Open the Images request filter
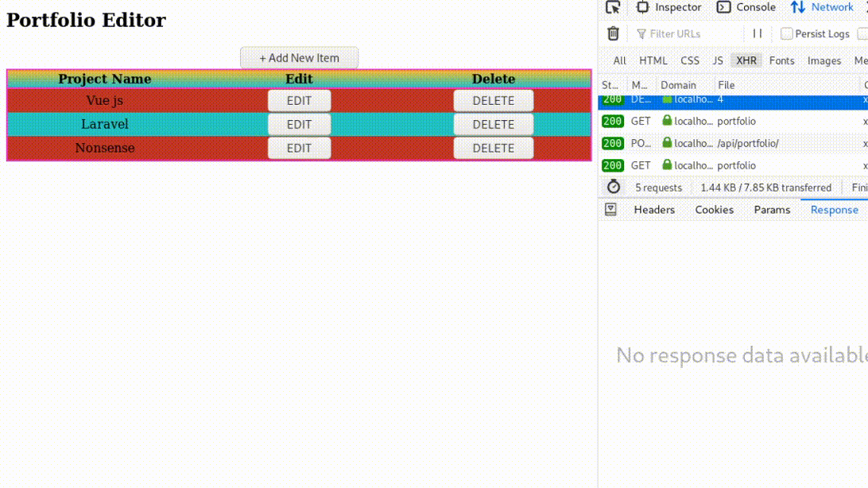This screenshot has height=488, width=868. pos(824,60)
